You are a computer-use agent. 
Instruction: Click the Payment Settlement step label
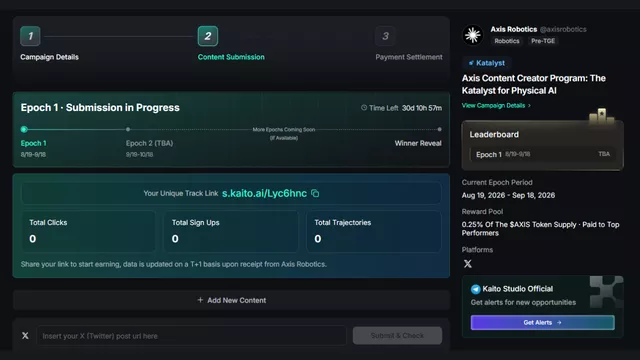coord(409,57)
